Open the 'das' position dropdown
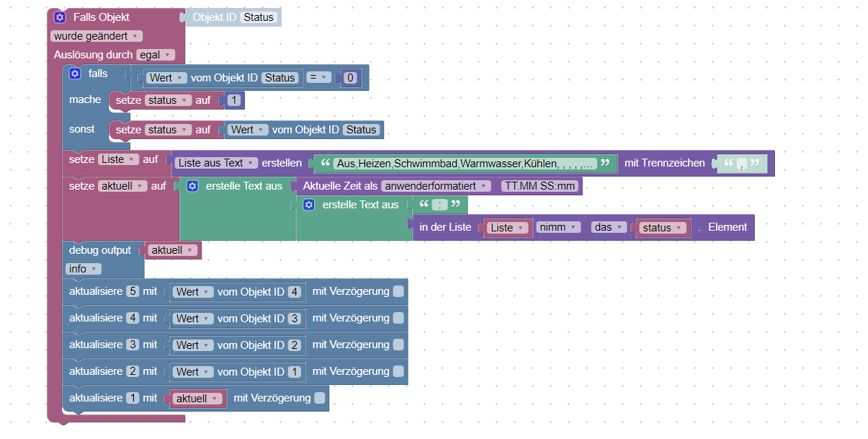This screenshot has width=868, height=439. 608,227
